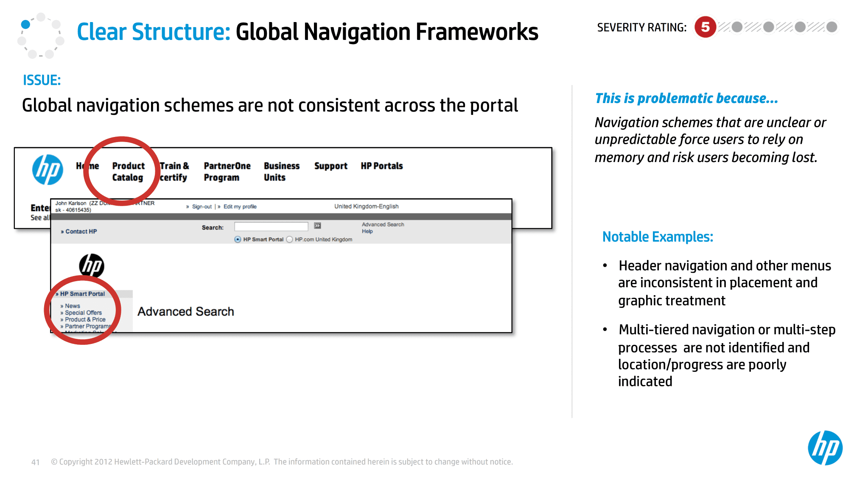Click the blue HP logo in portal header

48,170
